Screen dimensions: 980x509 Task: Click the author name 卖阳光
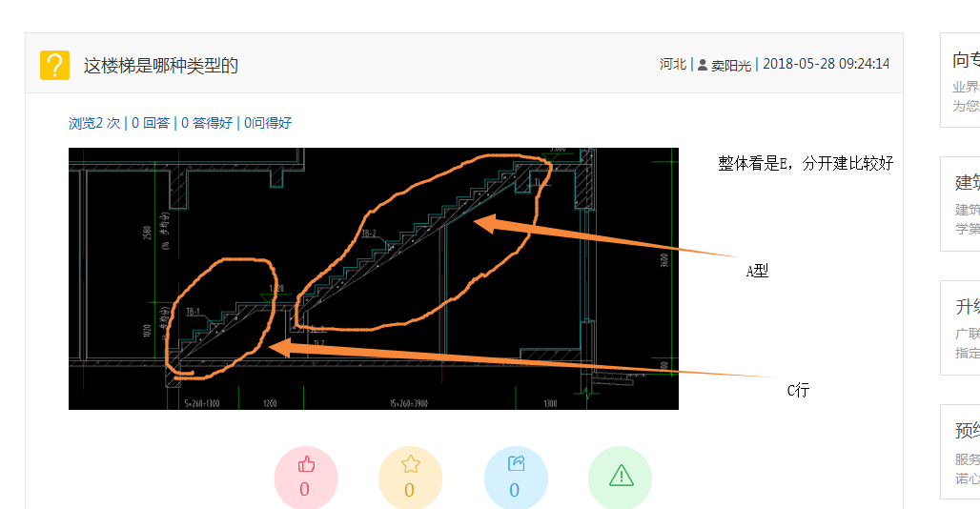731,65
